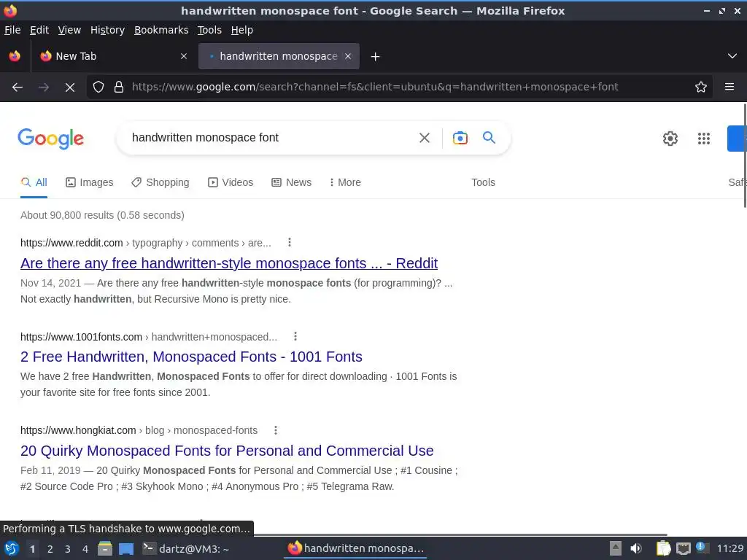Open the Reddit handwritten-style monospace fonts link
Image resolution: width=747 pixels, height=560 pixels.
(228, 262)
